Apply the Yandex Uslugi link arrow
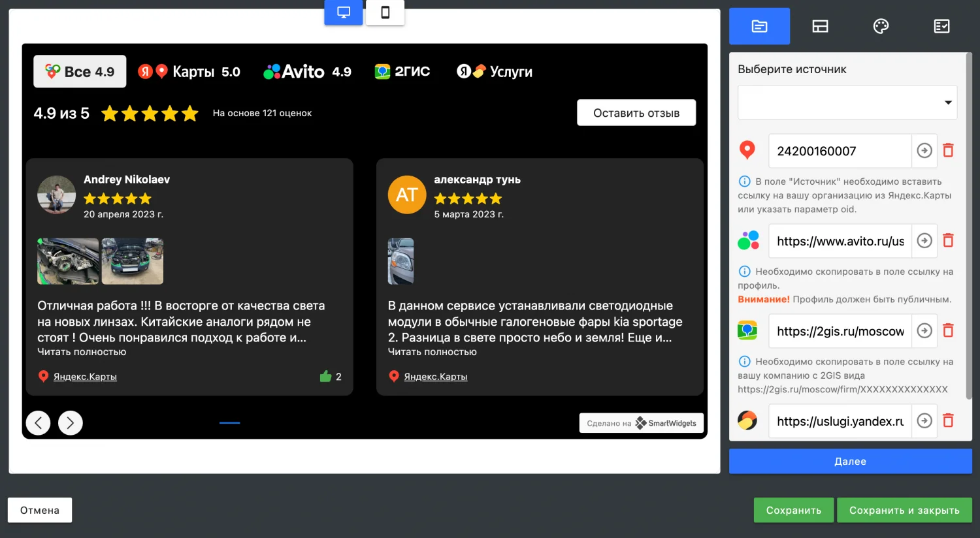 (924, 421)
